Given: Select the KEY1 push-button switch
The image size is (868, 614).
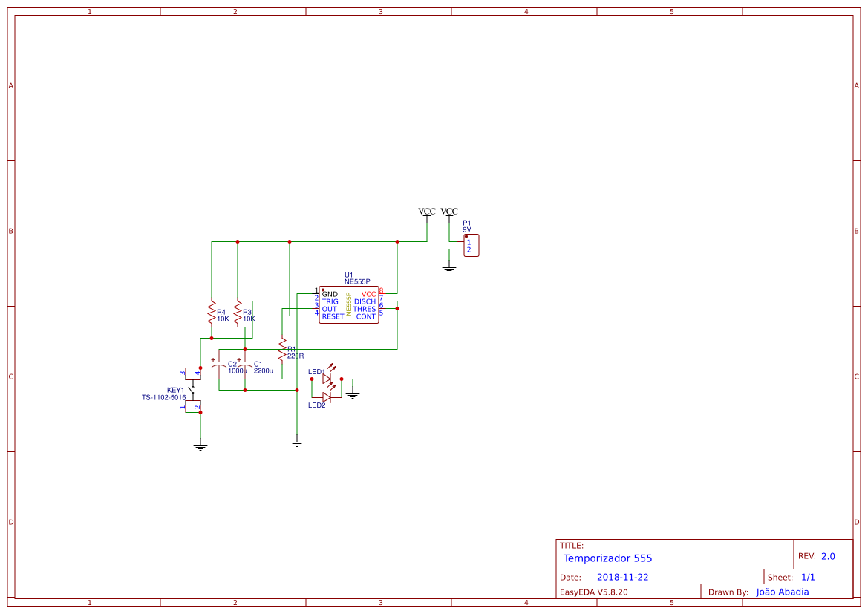Looking at the screenshot, I should click(x=193, y=391).
